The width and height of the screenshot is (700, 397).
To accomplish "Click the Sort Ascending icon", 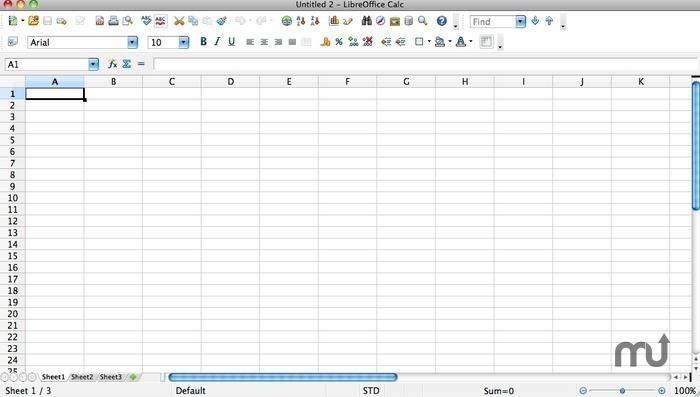I will point(301,21).
